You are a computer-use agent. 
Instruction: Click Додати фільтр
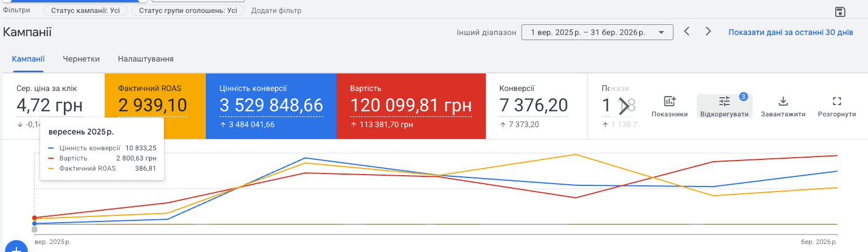coord(276,11)
